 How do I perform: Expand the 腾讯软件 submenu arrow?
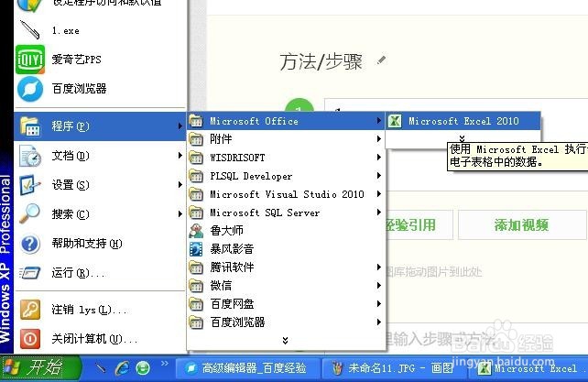(x=379, y=267)
